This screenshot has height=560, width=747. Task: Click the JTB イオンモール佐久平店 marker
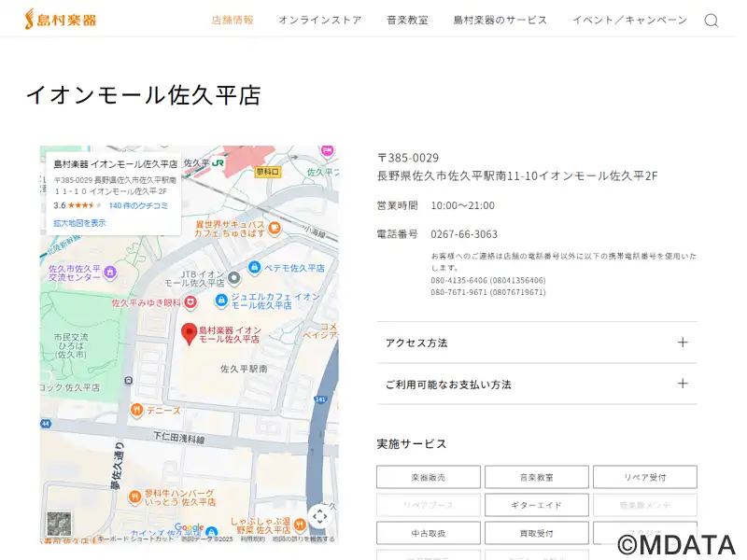[233, 277]
